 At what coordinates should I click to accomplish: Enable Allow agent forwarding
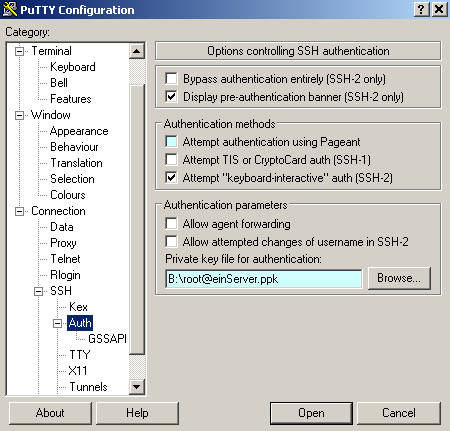(x=171, y=224)
